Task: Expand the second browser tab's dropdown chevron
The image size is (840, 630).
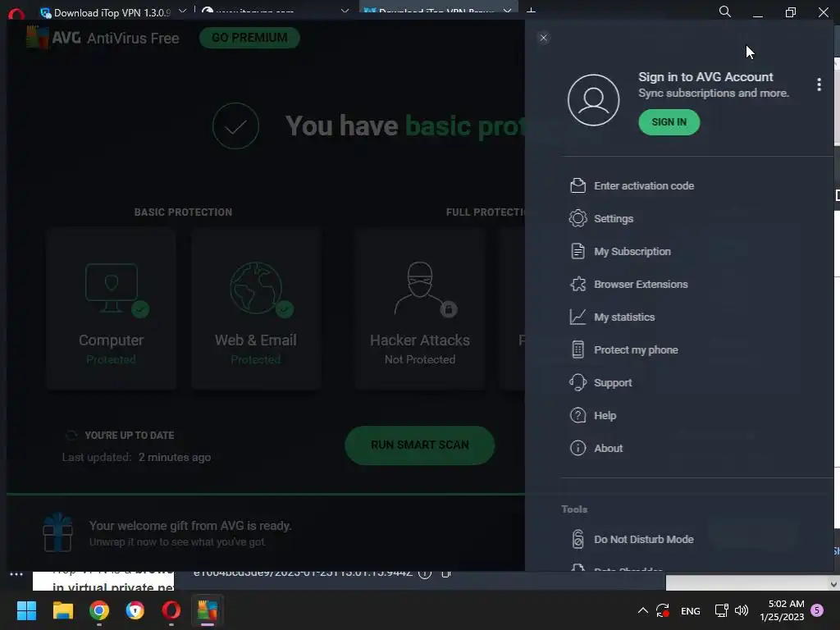Action: coord(345,11)
